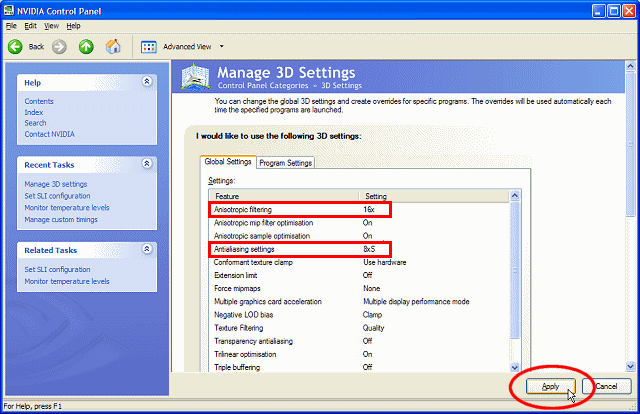Select Conformant texture clamp row

pos(359,262)
